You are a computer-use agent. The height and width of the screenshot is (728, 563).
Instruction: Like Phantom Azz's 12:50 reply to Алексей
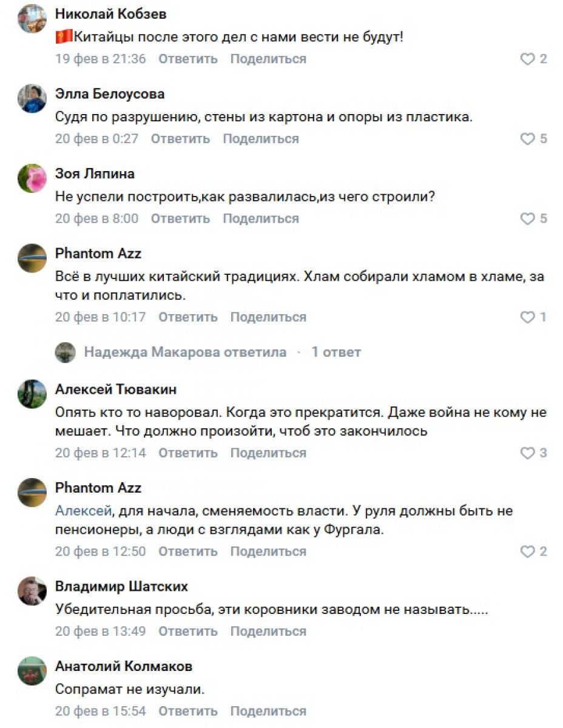pyautogui.click(x=527, y=551)
